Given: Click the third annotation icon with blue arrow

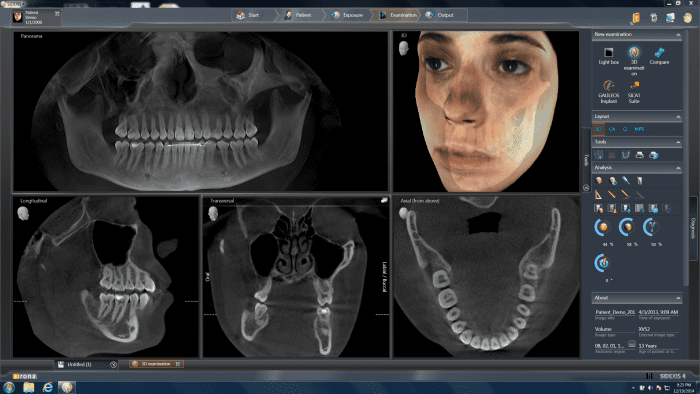Looking at the screenshot, I should 626,208.
